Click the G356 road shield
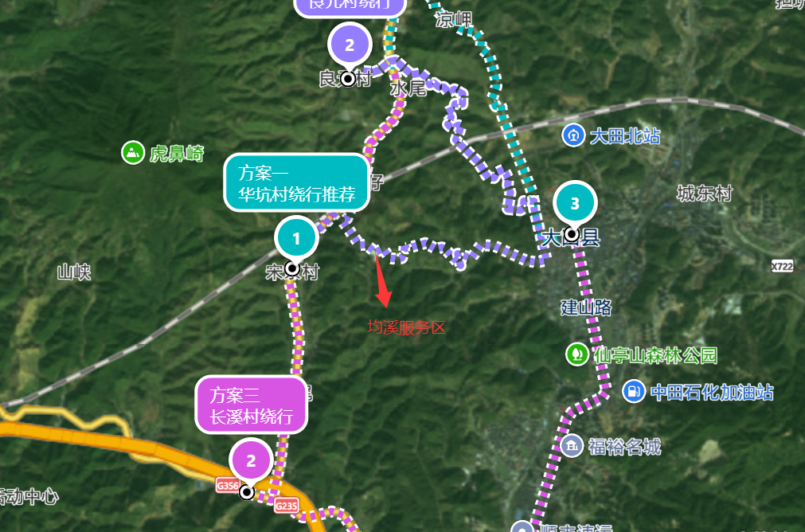The height and width of the screenshot is (532, 805). click(227, 486)
